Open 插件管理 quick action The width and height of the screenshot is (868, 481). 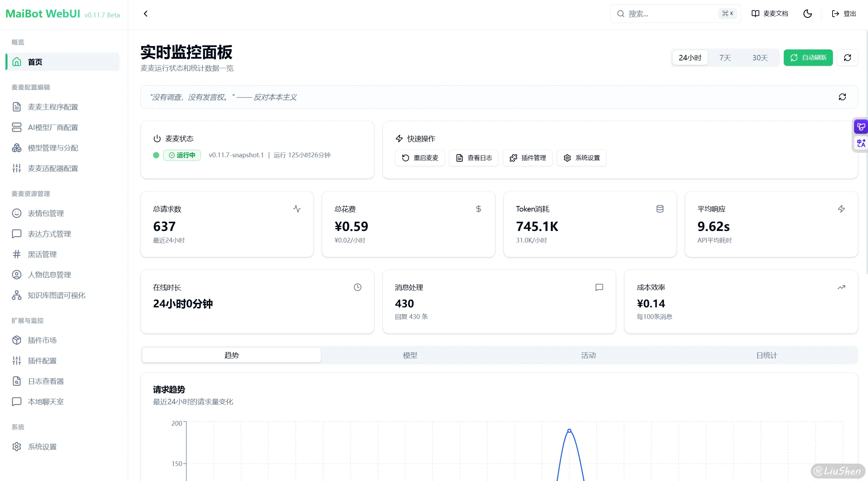527,158
